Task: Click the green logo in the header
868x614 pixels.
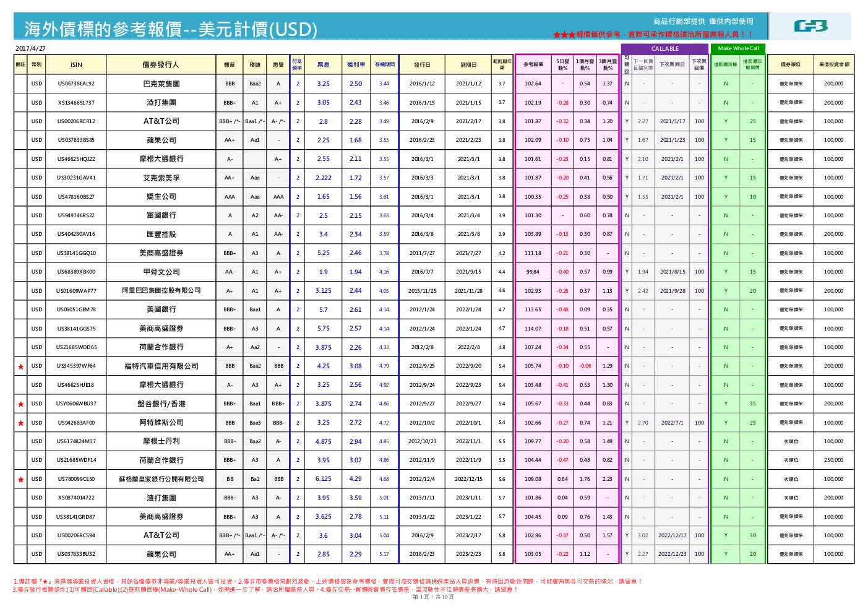Action: click(x=810, y=26)
